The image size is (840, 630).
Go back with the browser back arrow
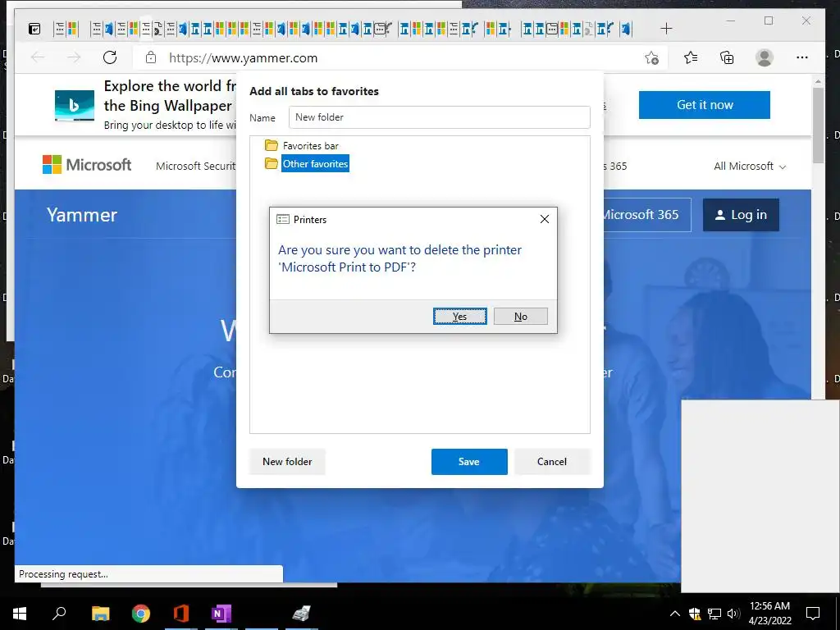pyautogui.click(x=38, y=57)
